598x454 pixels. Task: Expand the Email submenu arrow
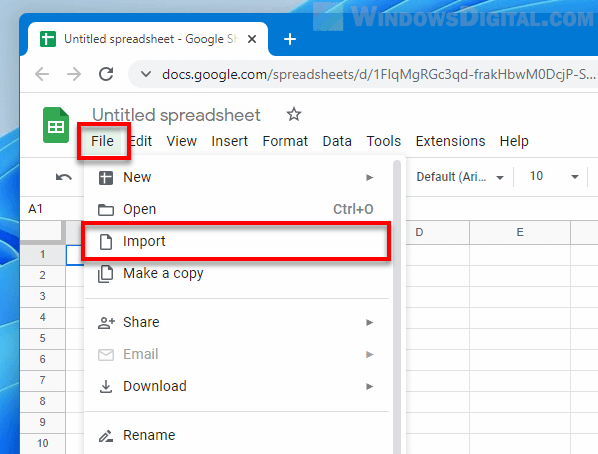tap(369, 354)
